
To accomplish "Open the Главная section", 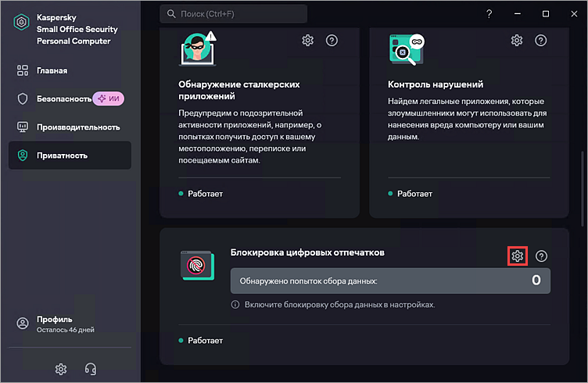I will 70,70.
